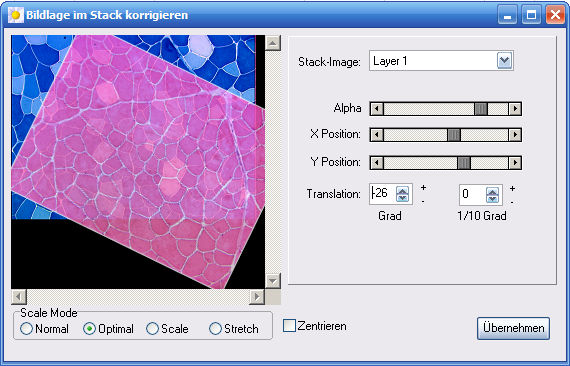The height and width of the screenshot is (366, 570).
Task: Click Y Position slider left arrow
Action: coord(377,162)
